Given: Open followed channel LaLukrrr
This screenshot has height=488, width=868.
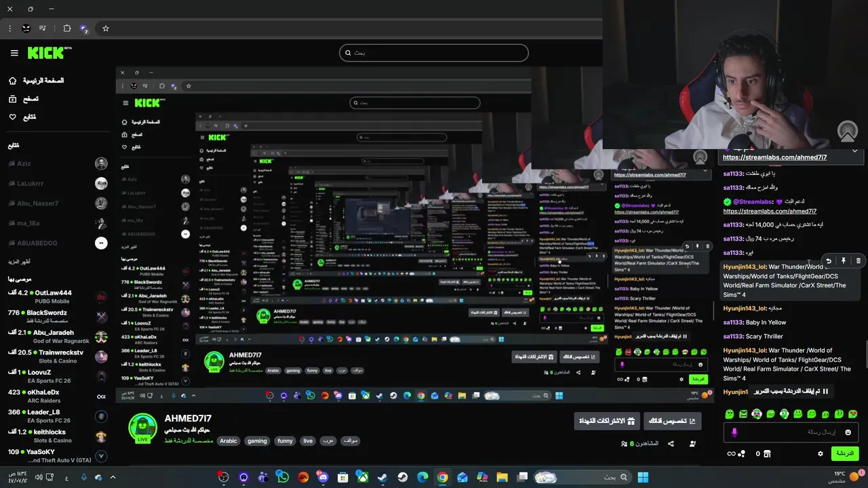Looking at the screenshot, I should pyautogui.click(x=58, y=183).
